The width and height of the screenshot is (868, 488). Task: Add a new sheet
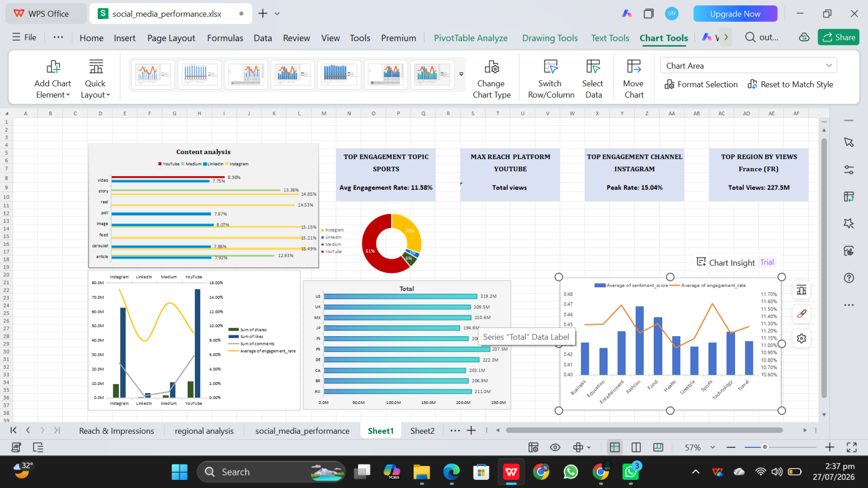[471, 431]
